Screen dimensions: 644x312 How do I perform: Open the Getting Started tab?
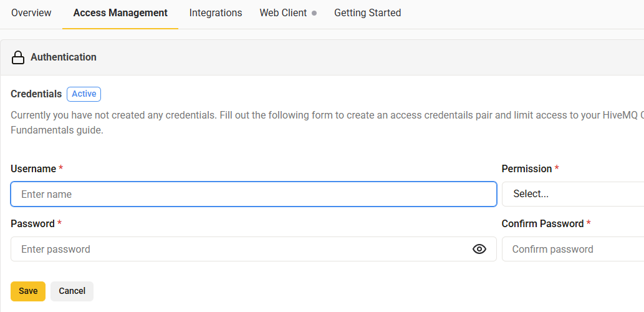coord(367,13)
